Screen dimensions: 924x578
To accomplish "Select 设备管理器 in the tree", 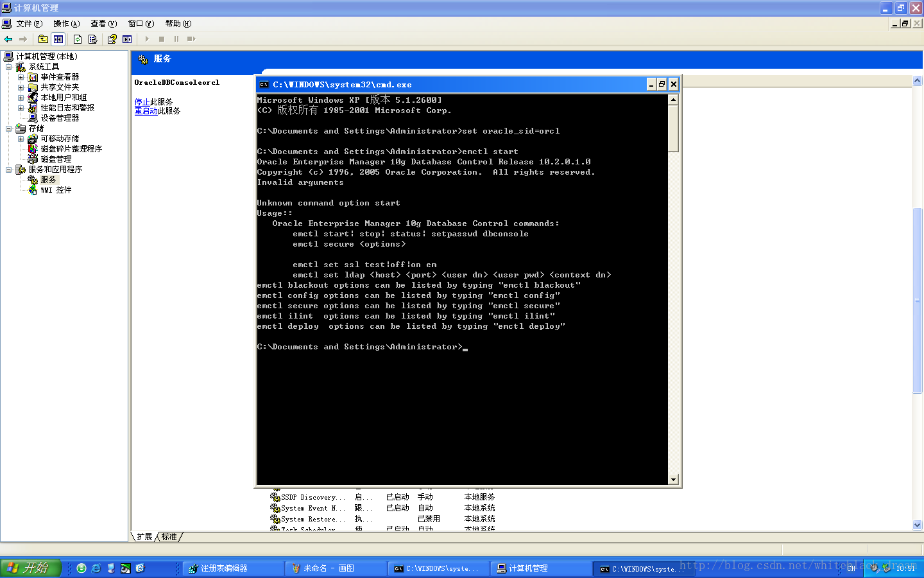I will pos(60,118).
